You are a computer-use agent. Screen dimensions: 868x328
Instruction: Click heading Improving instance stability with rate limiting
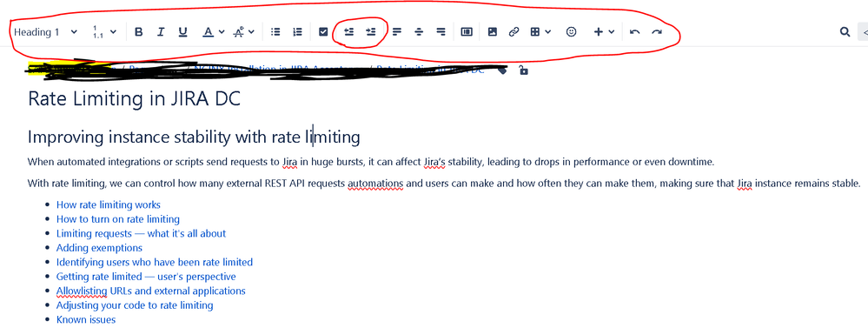click(x=194, y=137)
